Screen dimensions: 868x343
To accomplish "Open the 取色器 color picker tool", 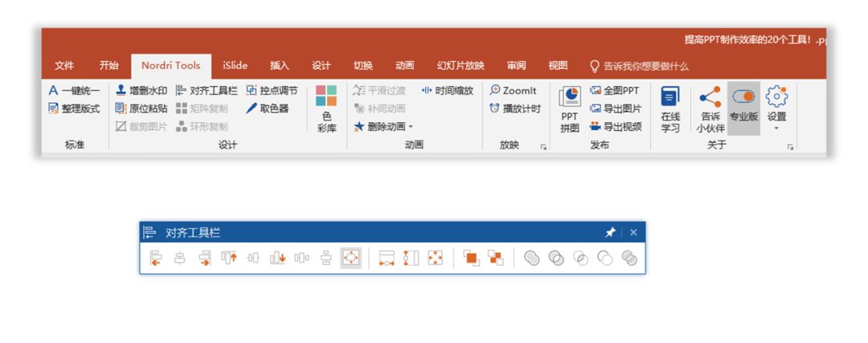I will tap(268, 108).
